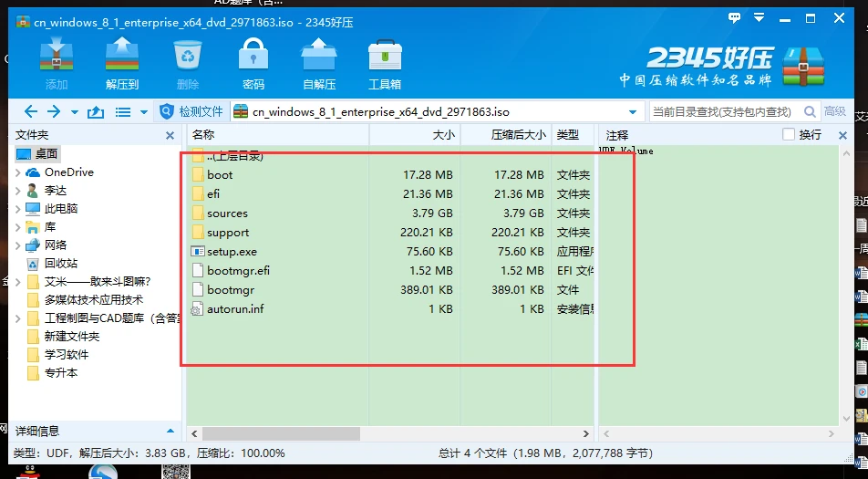868x479 pixels.
Task: Expand the 此电脑 (This PC) node
Action: [x=18, y=209]
